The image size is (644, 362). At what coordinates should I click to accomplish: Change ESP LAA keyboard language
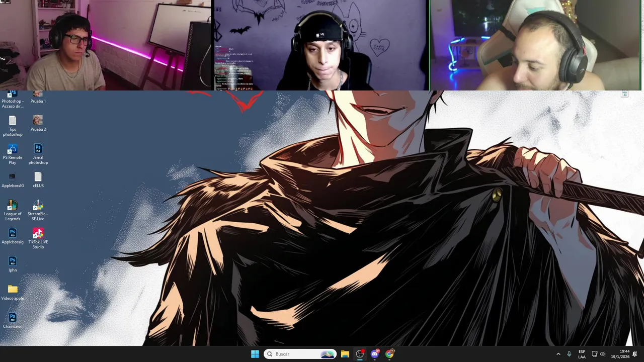582,354
